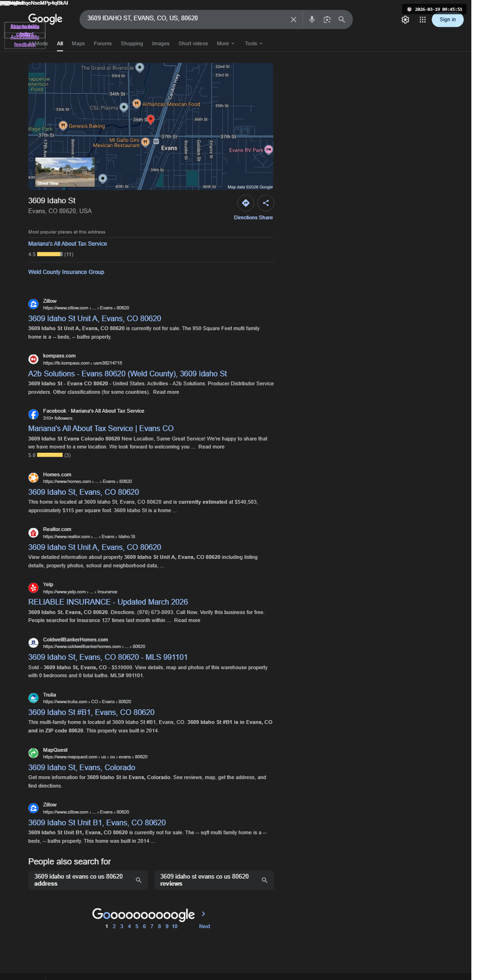Click the Directions diamond icon
The height and width of the screenshot is (980, 477).
click(x=246, y=203)
